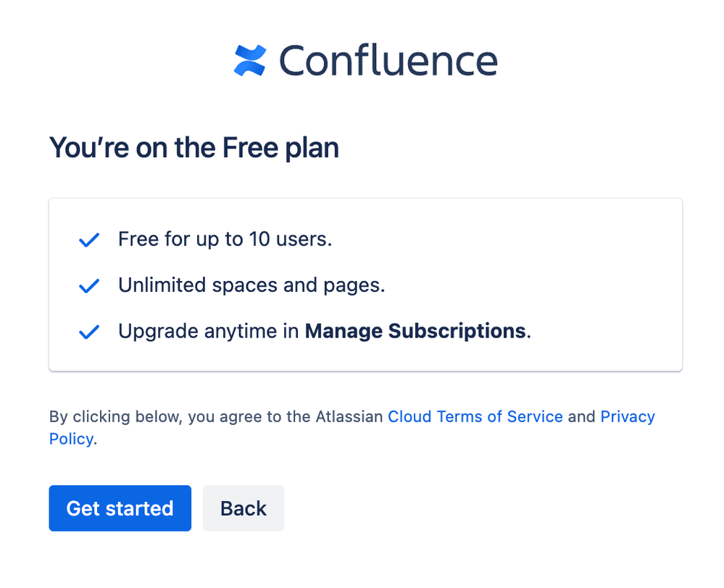Screen dimensions: 724x588
Task: Click the Free for up to 10 users text
Action: (225, 239)
